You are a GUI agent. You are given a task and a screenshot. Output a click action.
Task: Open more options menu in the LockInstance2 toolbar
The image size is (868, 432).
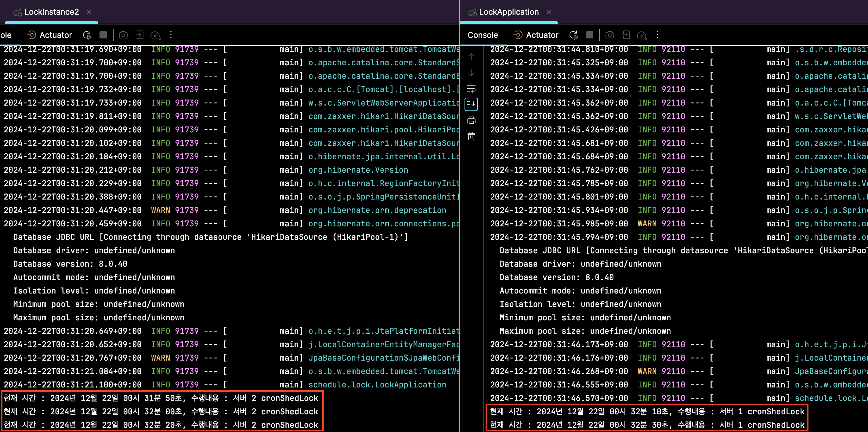coord(171,35)
